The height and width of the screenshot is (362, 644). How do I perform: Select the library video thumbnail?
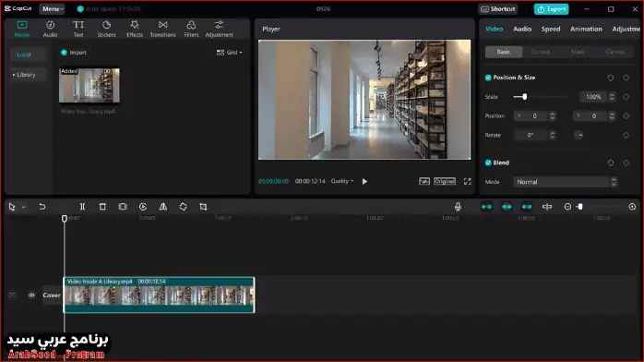(x=89, y=86)
